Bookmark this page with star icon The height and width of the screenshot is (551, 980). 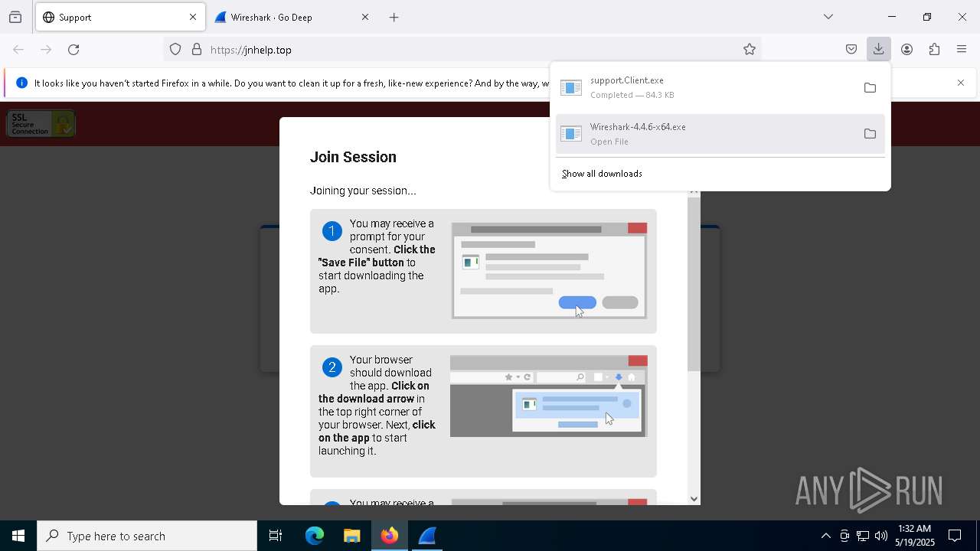click(x=750, y=50)
